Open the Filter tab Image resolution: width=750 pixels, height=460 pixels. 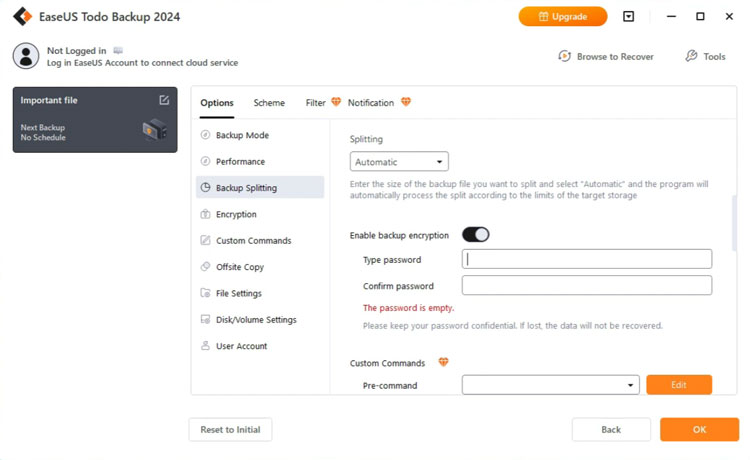point(315,103)
